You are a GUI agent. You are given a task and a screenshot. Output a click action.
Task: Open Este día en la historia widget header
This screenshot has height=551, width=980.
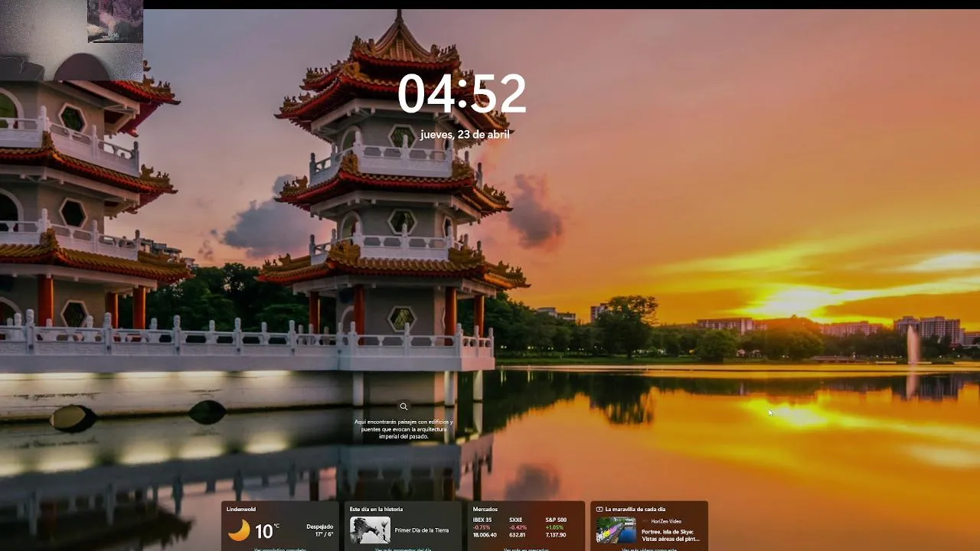click(x=376, y=509)
